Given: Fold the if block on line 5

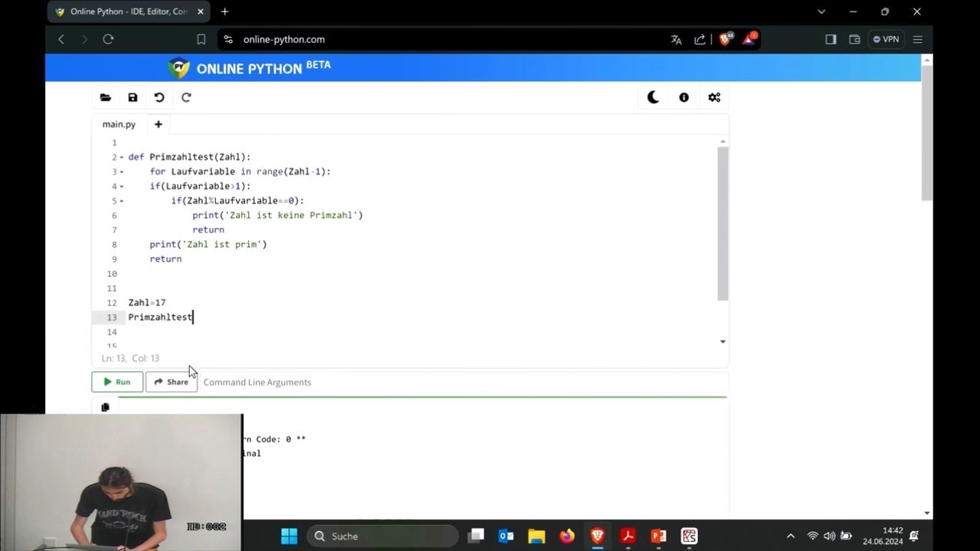Looking at the screenshot, I should (122, 201).
